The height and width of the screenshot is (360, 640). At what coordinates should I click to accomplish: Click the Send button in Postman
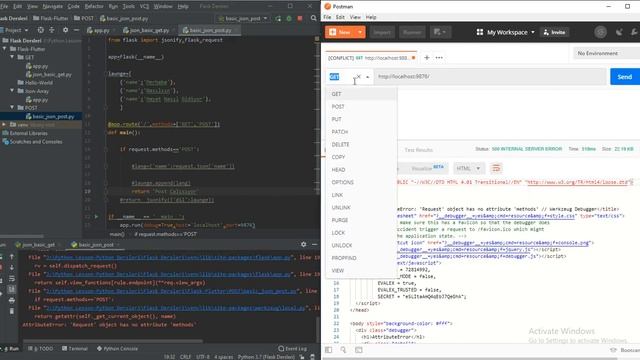click(624, 77)
